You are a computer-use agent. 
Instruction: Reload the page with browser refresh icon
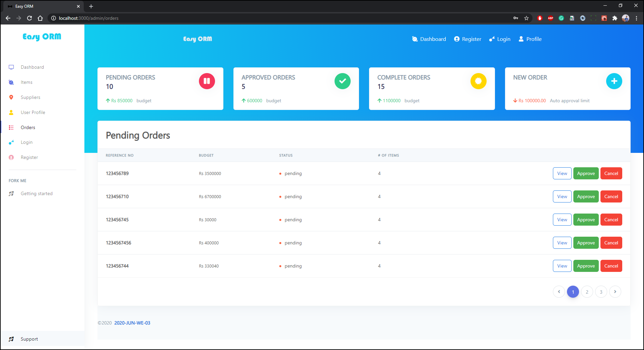(x=29, y=18)
